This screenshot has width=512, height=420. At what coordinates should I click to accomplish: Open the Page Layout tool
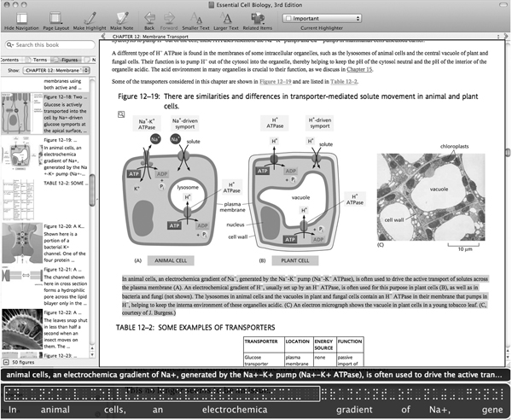[x=55, y=20]
